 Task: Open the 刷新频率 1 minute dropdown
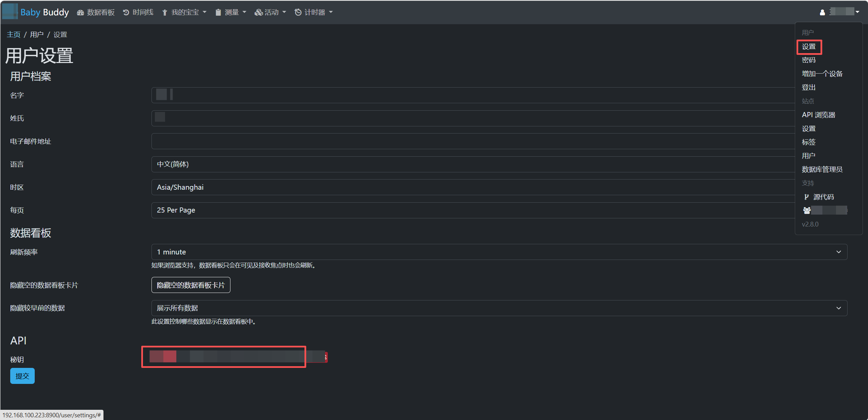499,252
